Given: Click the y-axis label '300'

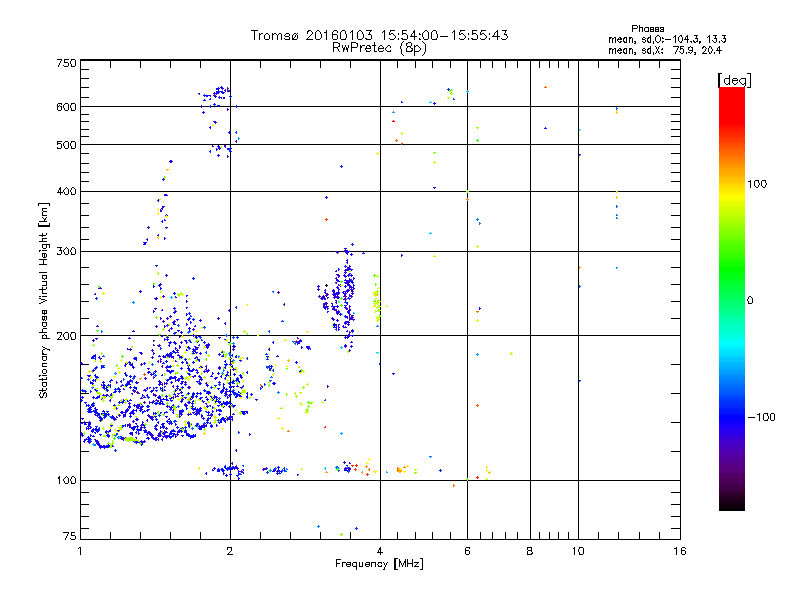Looking at the screenshot, I should tap(66, 252).
